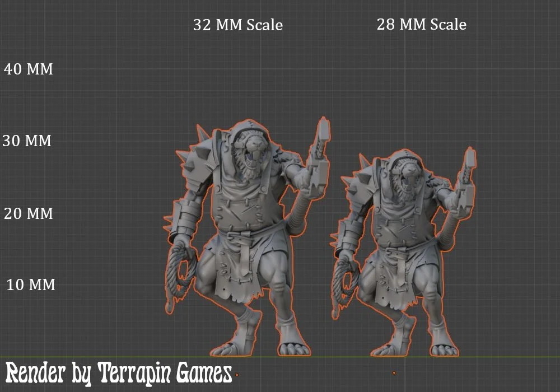This screenshot has width=560, height=392.
Task: Click the orange origin dot beside Terrapin Games text
Action: click(x=237, y=375)
